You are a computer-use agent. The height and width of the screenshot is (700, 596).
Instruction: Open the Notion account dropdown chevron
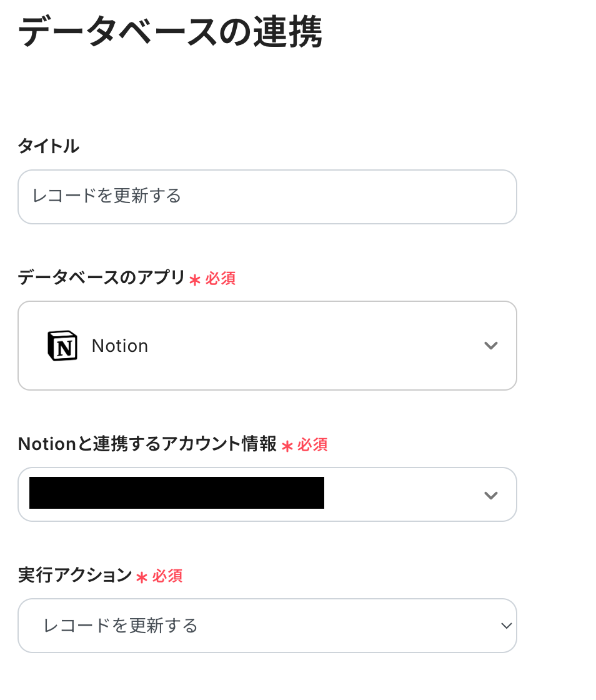click(x=491, y=495)
